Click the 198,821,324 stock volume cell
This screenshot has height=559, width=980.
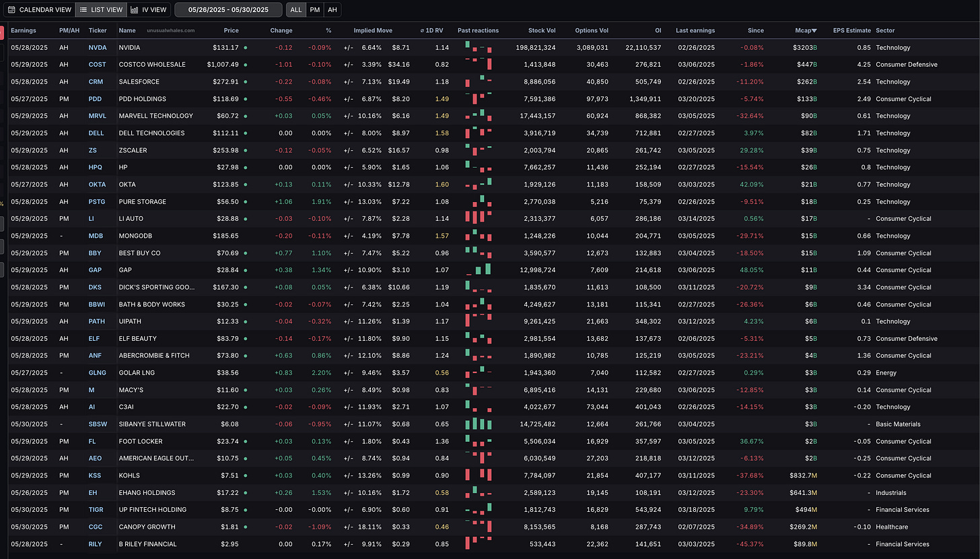point(535,48)
